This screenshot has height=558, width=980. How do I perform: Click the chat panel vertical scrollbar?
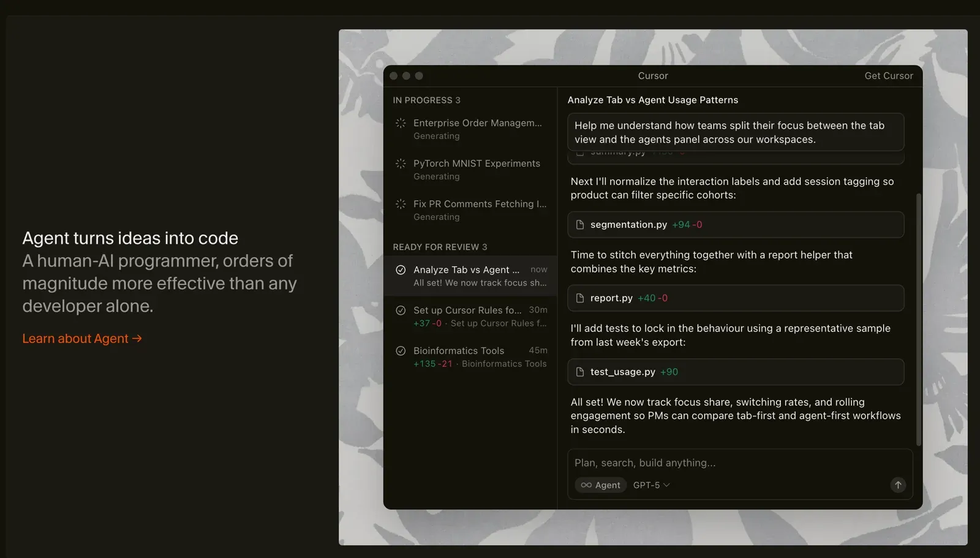click(918, 319)
